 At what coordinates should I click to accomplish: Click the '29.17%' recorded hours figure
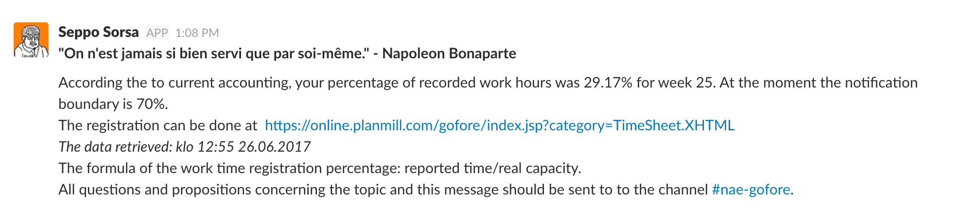click(x=608, y=83)
